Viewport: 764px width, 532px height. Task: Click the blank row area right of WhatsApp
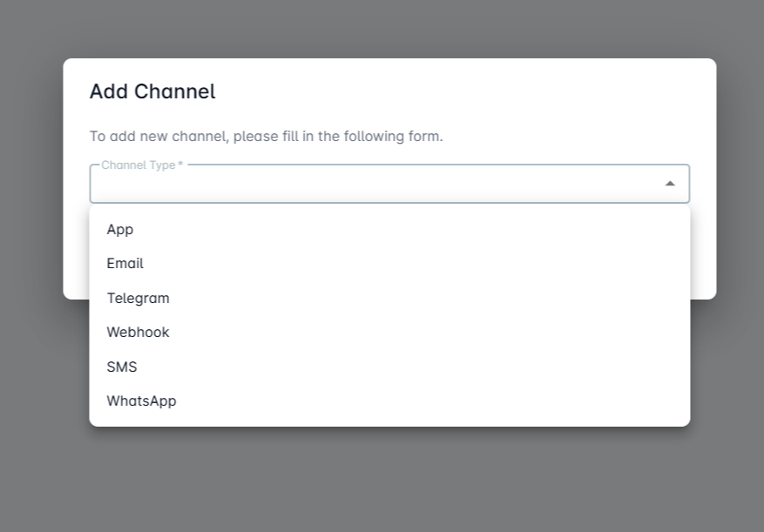point(436,401)
